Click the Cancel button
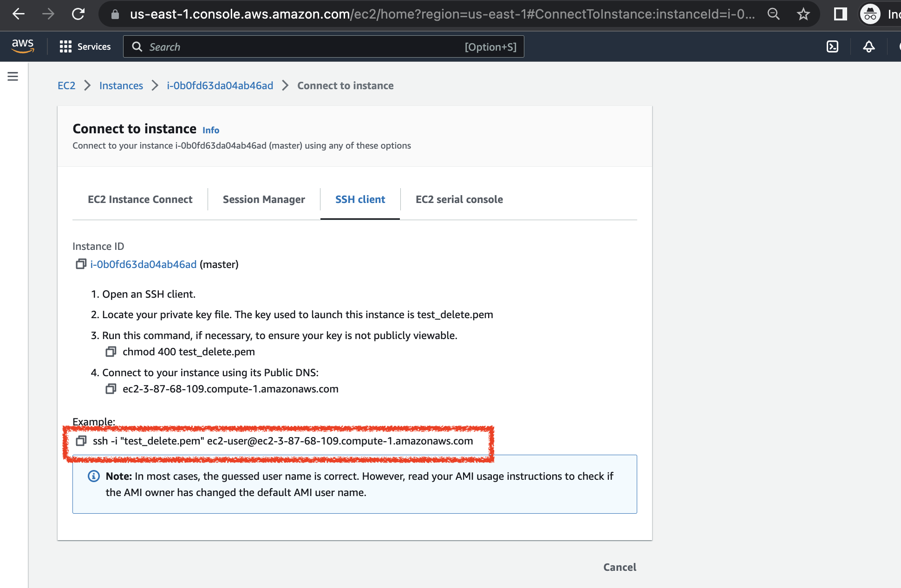Viewport: 901px width, 588px height. (619, 567)
